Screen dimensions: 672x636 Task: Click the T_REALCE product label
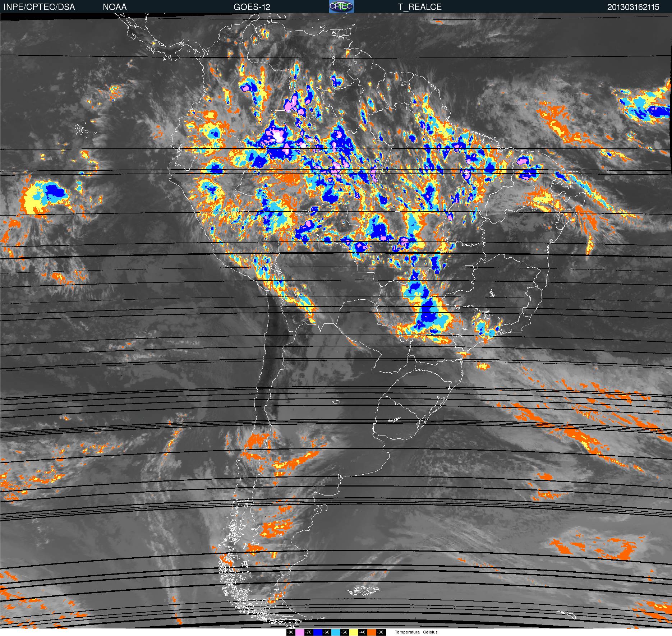pyautogui.click(x=420, y=7)
